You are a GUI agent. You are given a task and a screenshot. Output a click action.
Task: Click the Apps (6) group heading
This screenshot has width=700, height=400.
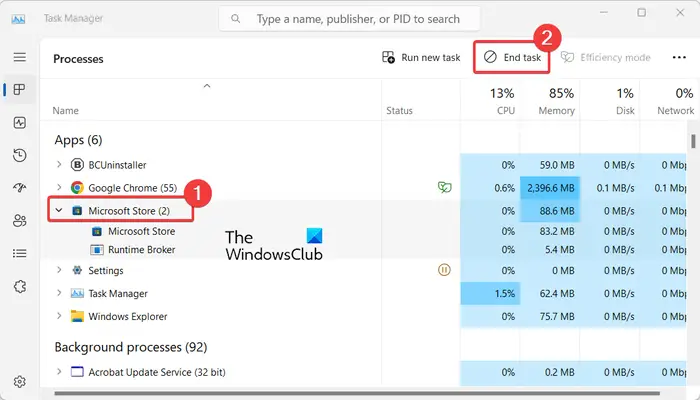click(79, 140)
